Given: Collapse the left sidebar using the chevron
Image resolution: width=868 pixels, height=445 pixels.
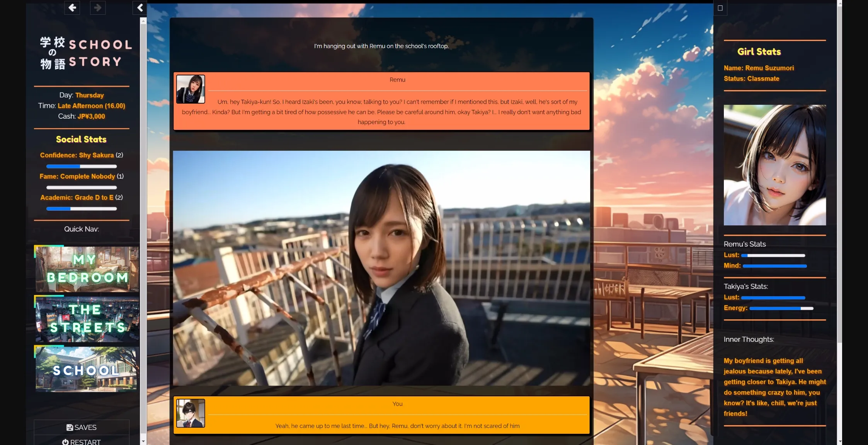Looking at the screenshot, I should 140,7.
